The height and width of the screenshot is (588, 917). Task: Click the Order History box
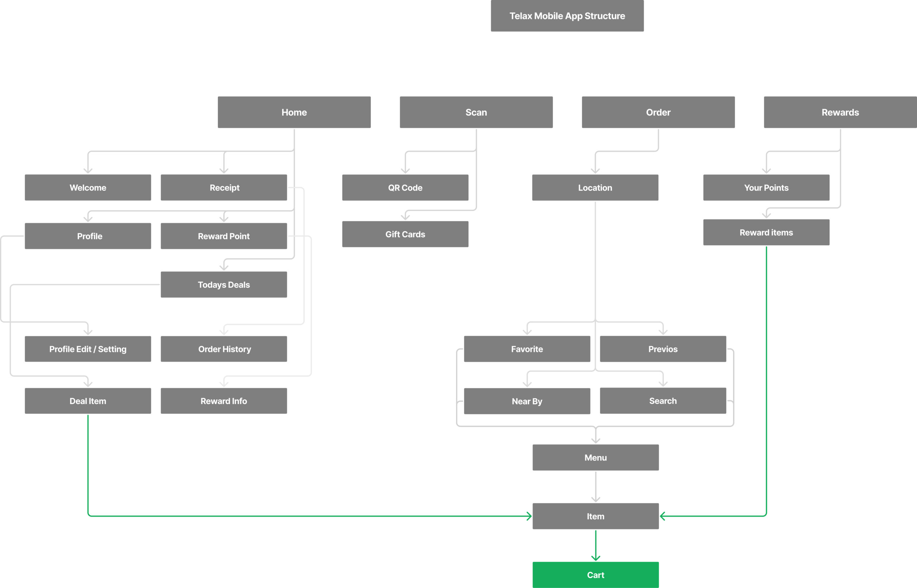224,349
